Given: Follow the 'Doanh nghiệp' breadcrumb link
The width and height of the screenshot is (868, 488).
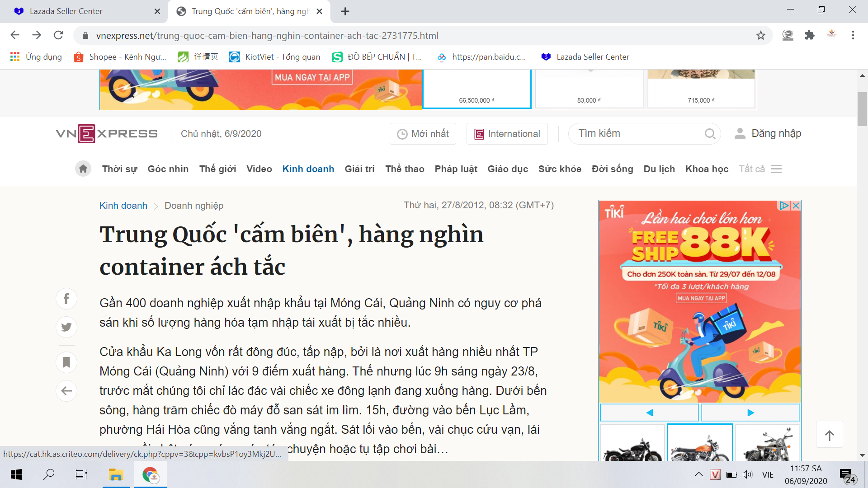Looking at the screenshot, I should 194,206.
